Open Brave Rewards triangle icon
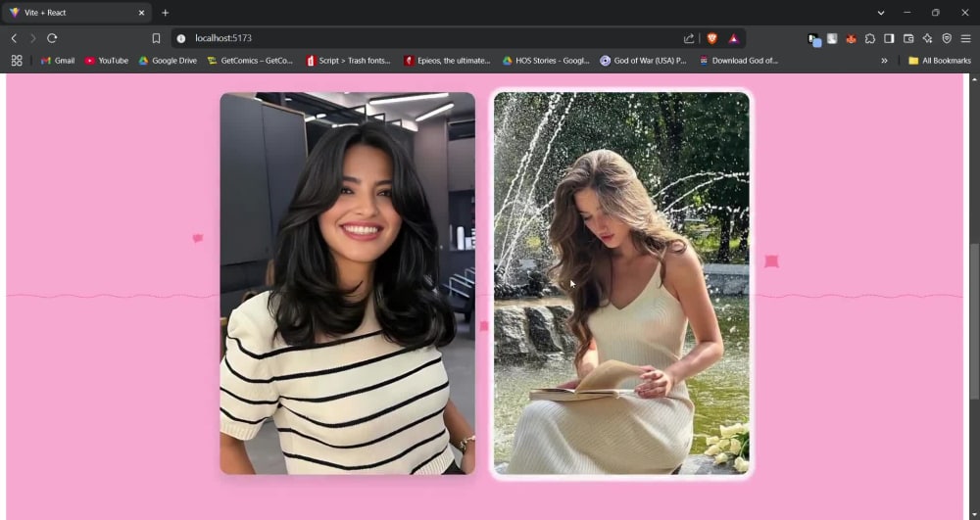Image resolution: width=980 pixels, height=520 pixels. click(734, 38)
